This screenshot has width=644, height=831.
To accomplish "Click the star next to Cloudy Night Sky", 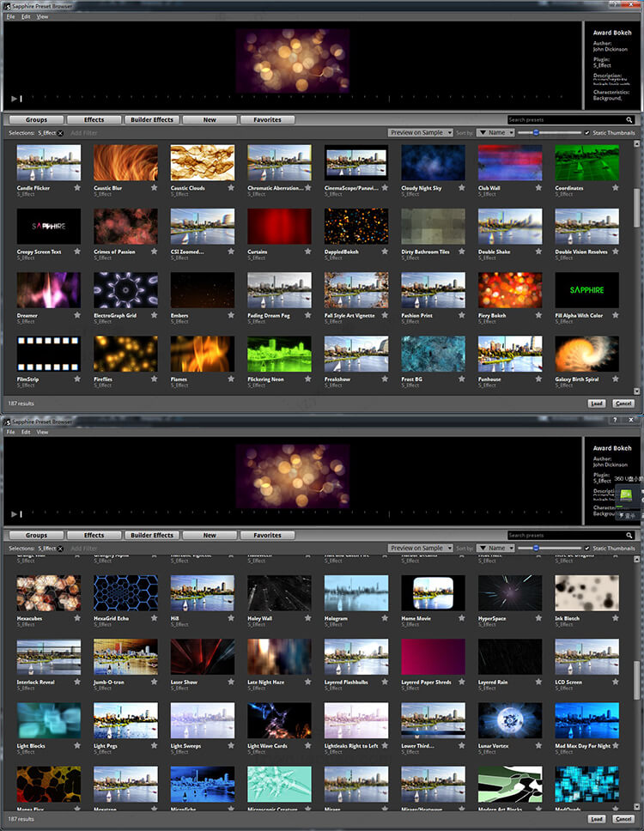I will 462,188.
